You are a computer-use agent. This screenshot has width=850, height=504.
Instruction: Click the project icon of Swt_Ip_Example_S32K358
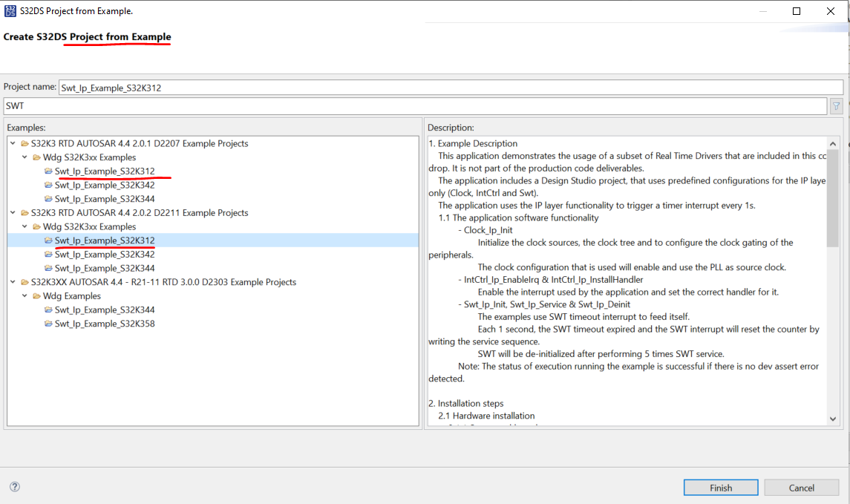click(x=48, y=324)
